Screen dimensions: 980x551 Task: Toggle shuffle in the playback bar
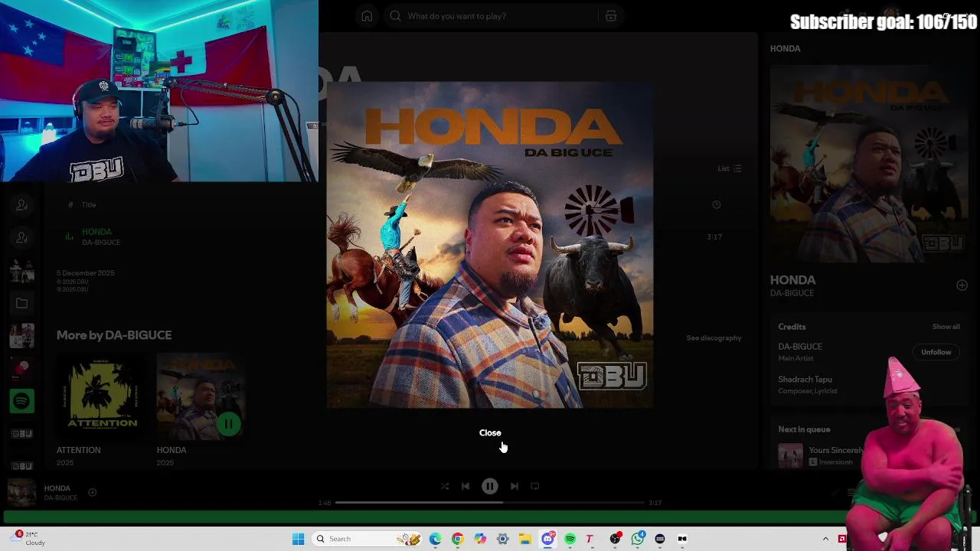tap(444, 486)
